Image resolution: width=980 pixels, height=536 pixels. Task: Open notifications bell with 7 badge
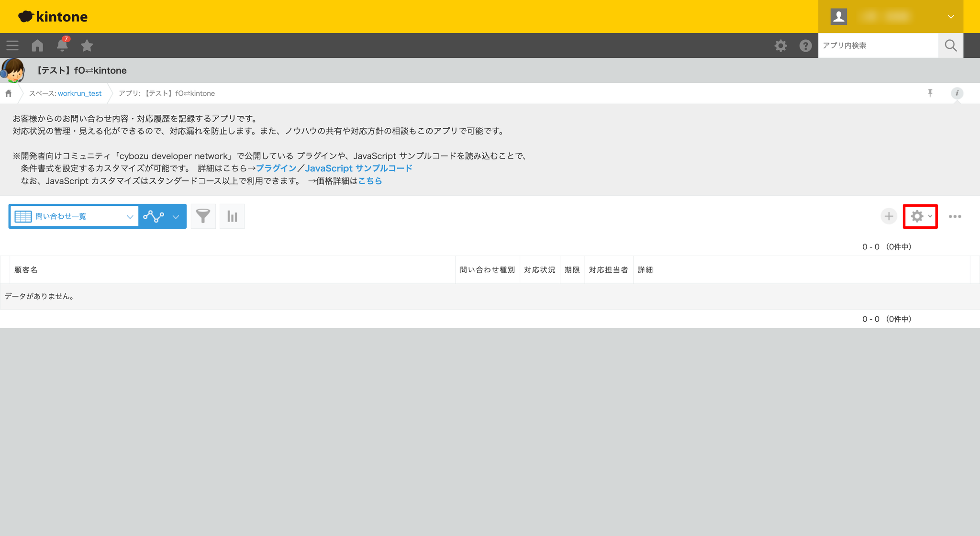pos(62,45)
